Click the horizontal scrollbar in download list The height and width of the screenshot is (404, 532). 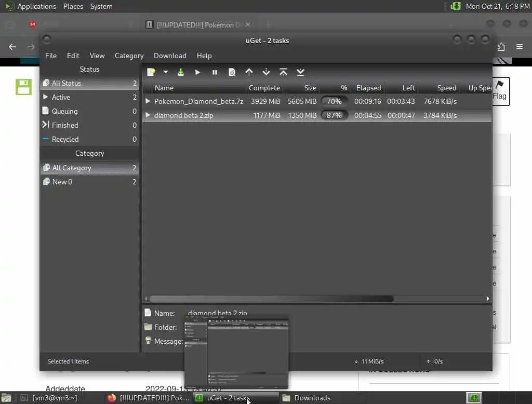[271, 299]
